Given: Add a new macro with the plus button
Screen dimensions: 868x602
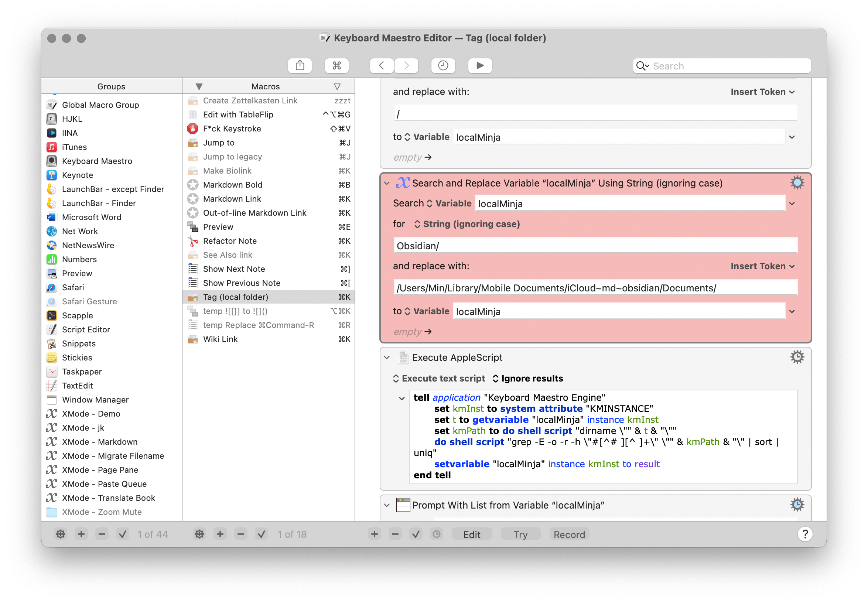Looking at the screenshot, I should coord(220,534).
